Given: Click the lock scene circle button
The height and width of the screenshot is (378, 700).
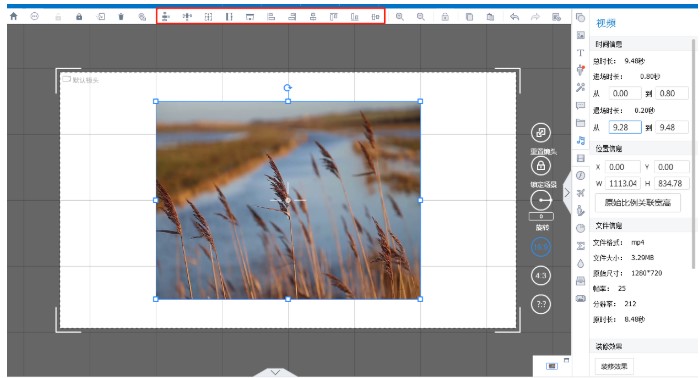Looking at the screenshot, I should pyautogui.click(x=541, y=166).
